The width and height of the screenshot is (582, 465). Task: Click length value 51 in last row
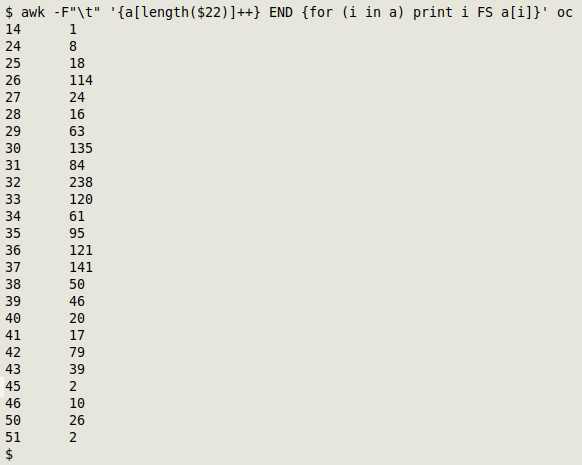[x=13, y=437]
